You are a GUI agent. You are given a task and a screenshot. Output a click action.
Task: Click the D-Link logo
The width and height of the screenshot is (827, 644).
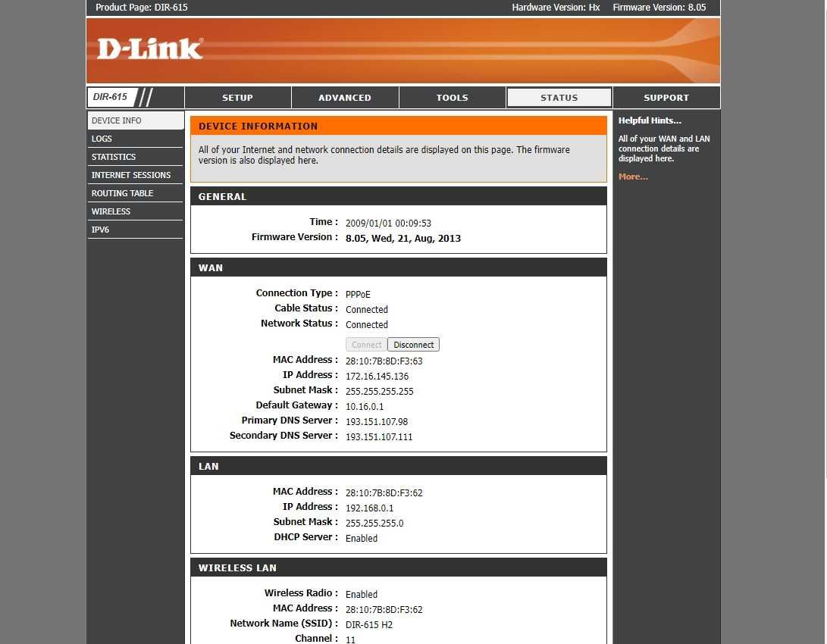pos(150,49)
